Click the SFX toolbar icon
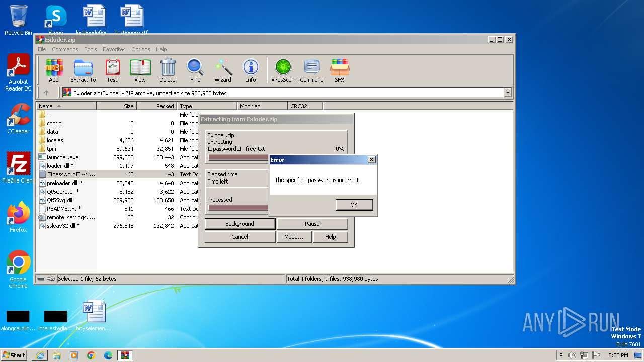 [340, 70]
